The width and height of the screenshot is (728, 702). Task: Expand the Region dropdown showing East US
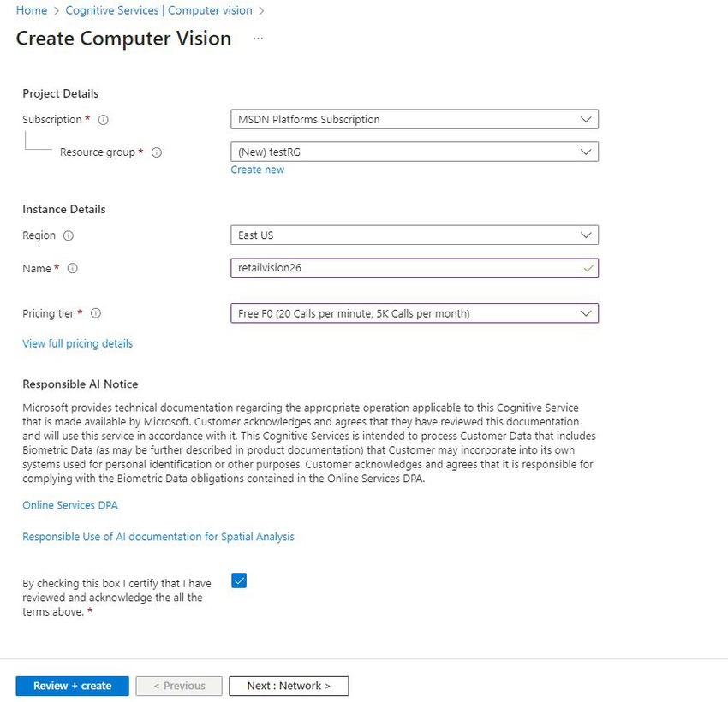pos(414,235)
